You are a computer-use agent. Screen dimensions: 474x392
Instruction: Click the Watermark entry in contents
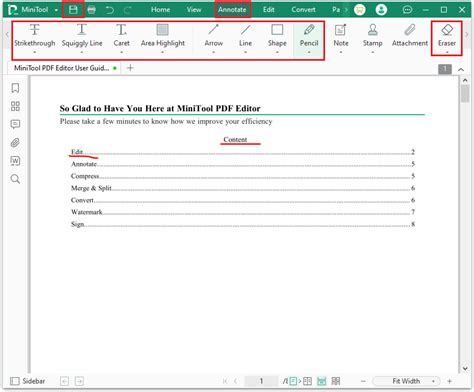tap(87, 212)
